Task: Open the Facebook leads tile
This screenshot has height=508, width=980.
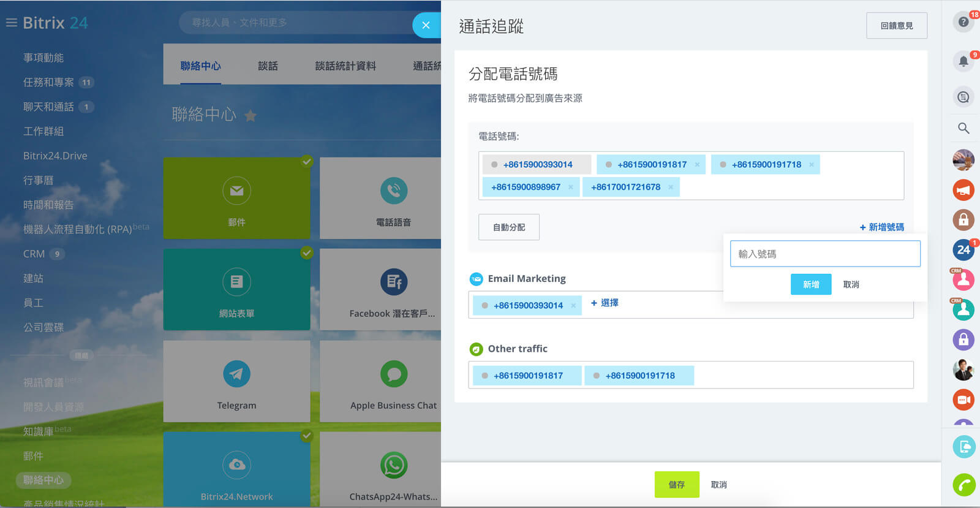Action: pyautogui.click(x=380, y=289)
